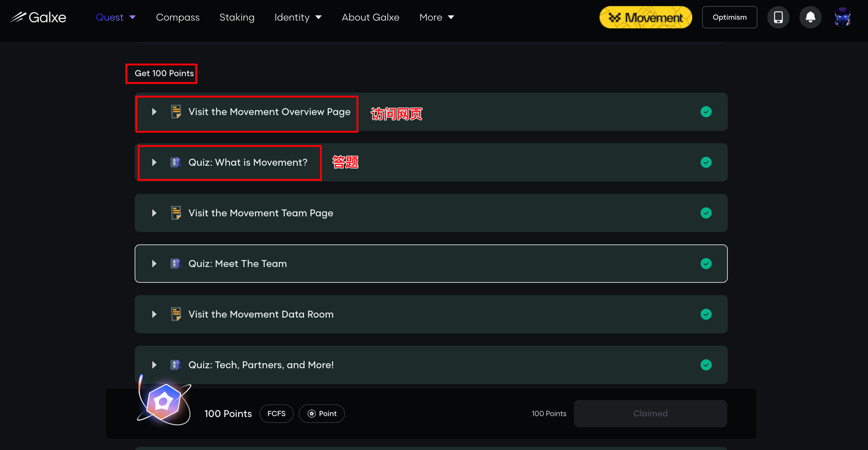Click the 100 Points reward badge image
868x450 pixels.
pyautogui.click(x=164, y=401)
